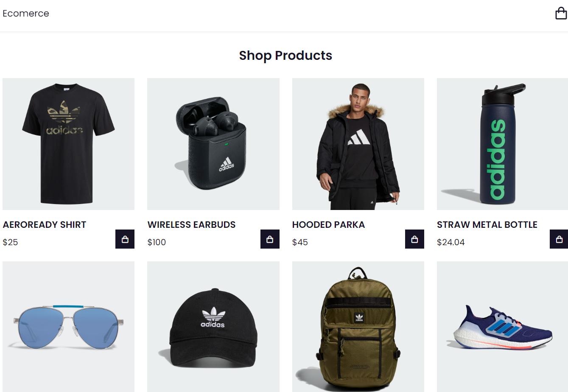Click the $100 earbuds price
The image size is (568, 392).
[x=157, y=242]
